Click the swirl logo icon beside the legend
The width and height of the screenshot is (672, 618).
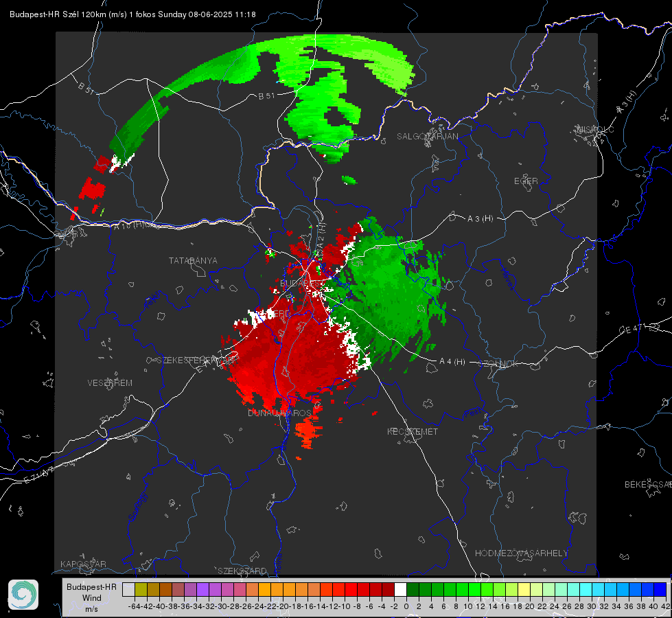(23, 595)
